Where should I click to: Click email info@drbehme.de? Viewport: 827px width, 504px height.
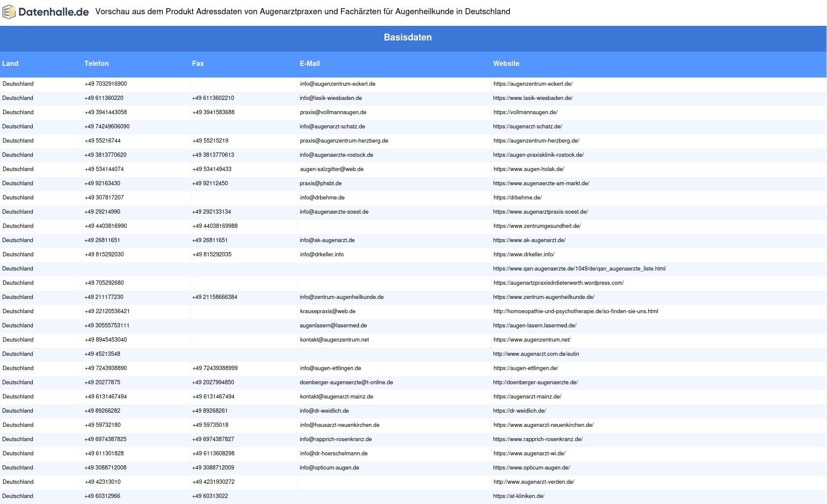pyautogui.click(x=322, y=198)
